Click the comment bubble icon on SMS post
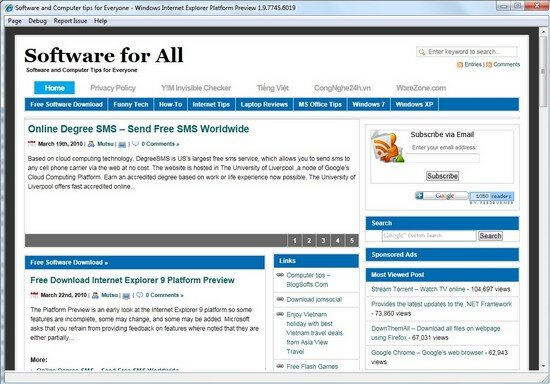The image size is (550, 384). [x=136, y=144]
